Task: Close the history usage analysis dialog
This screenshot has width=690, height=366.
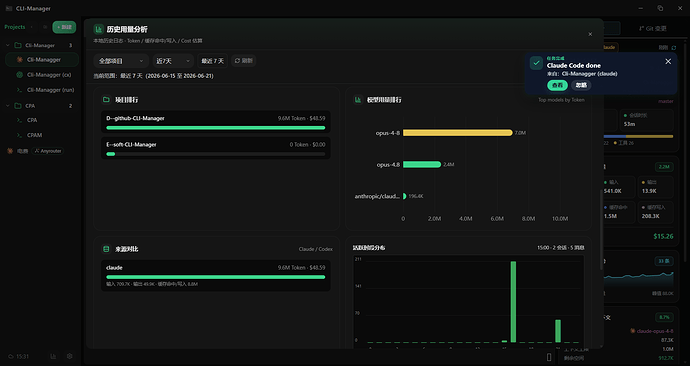Action: [x=590, y=34]
